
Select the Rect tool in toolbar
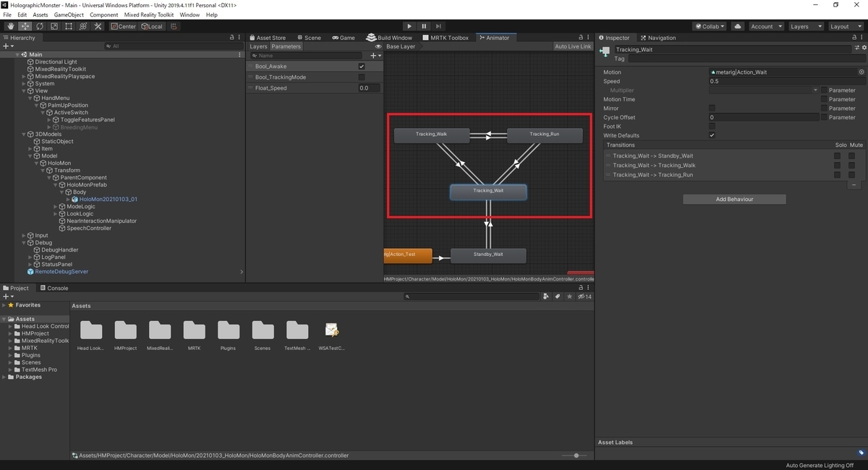tap(68, 26)
